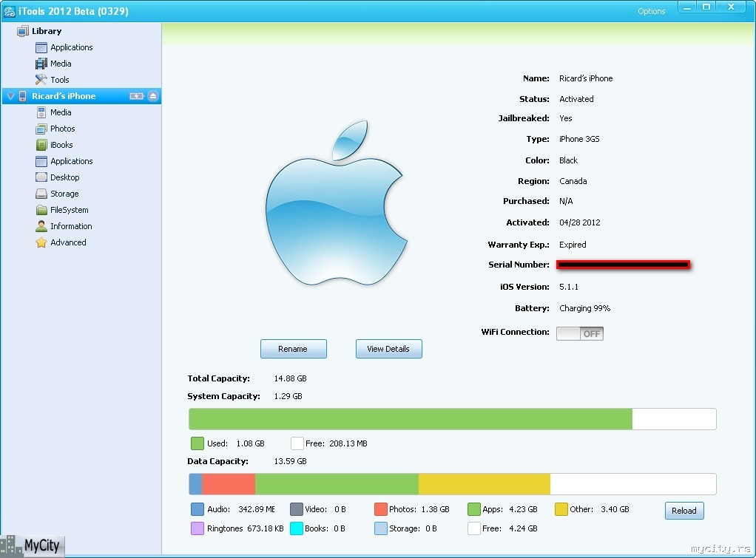Click the Library Applications window icon
756x558 pixels.
41,47
